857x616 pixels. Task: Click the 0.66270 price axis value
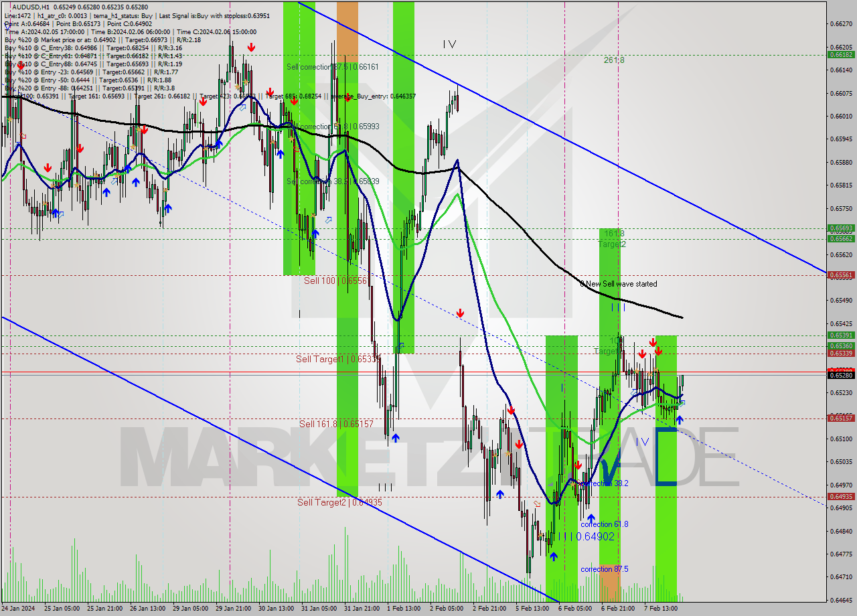pos(840,23)
